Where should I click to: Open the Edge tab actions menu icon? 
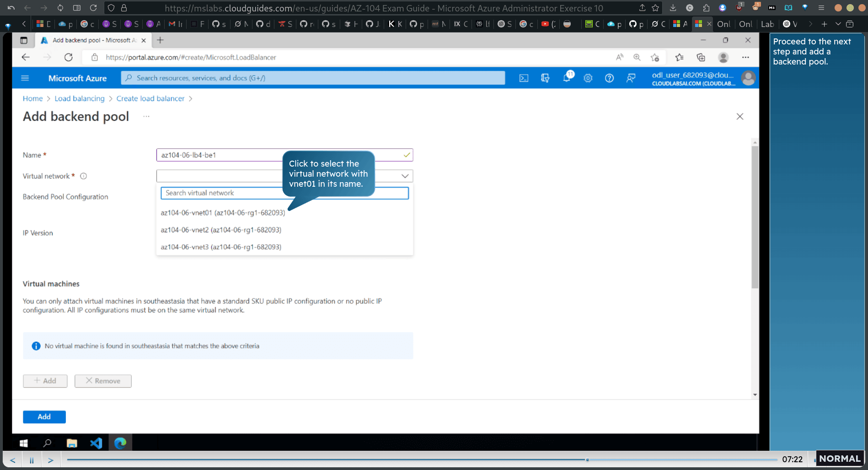click(24, 40)
